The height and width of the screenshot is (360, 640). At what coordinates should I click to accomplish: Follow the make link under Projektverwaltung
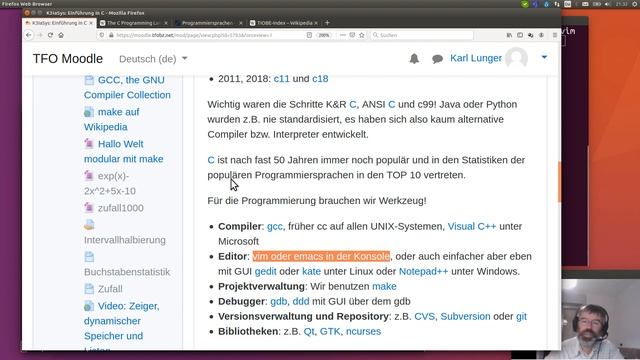pyautogui.click(x=384, y=287)
